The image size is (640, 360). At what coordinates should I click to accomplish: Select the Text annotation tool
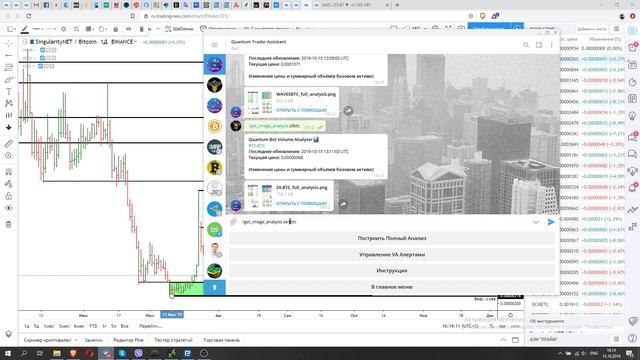coord(9,92)
